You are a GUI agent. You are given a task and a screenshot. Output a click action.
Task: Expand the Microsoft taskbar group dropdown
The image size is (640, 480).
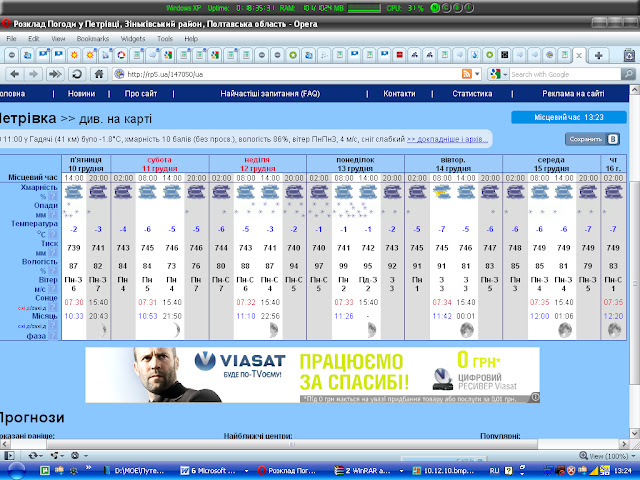tap(246, 471)
